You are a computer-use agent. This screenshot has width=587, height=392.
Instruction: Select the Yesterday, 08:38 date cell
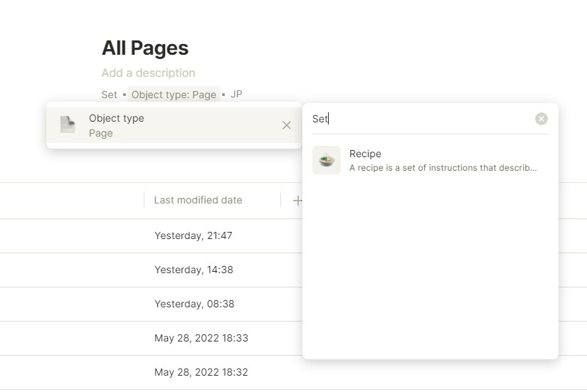194,304
